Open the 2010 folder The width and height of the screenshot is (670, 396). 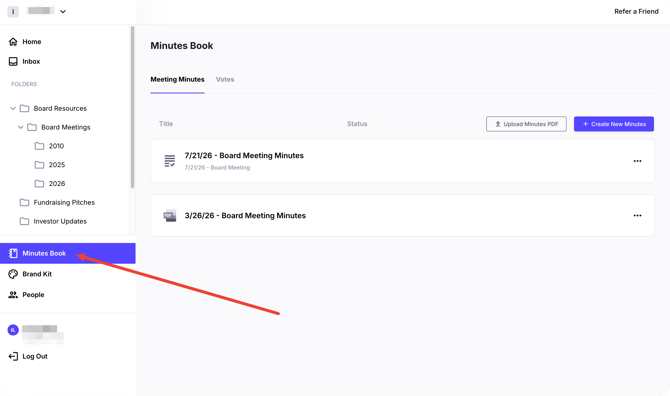pos(56,146)
